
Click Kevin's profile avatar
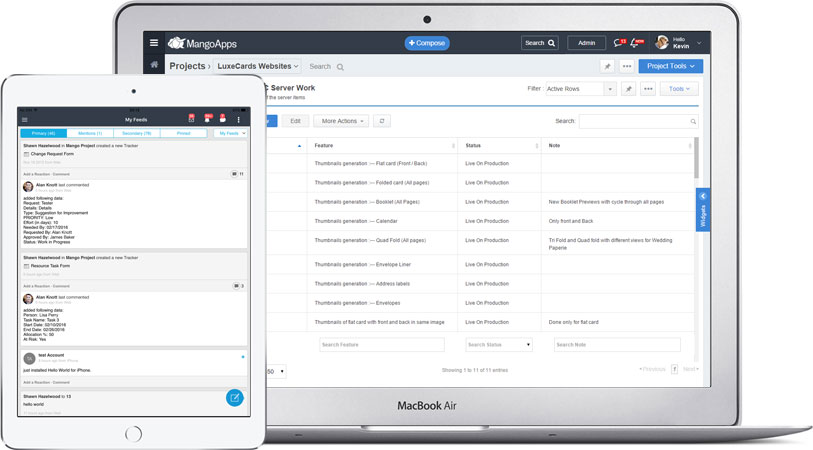point(662,43)
